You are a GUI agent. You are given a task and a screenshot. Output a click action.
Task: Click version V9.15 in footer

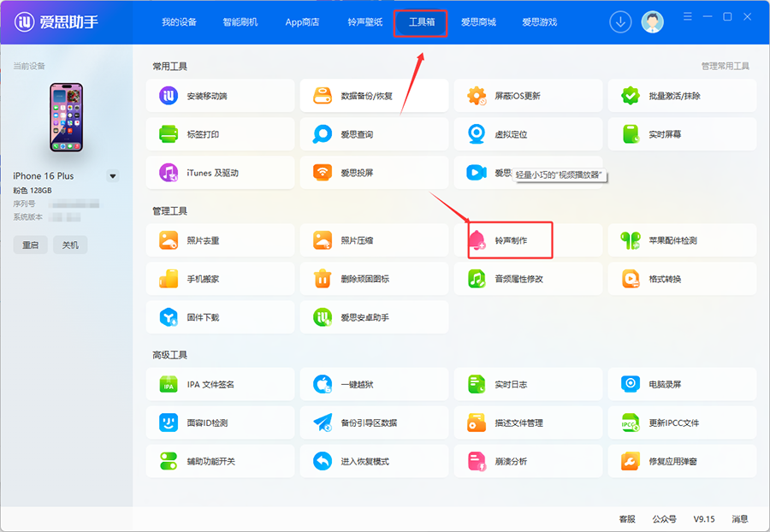[704, 519]
